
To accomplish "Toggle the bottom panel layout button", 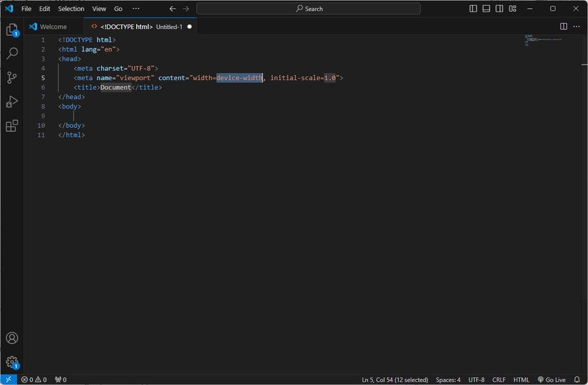I will click(486, 9).
